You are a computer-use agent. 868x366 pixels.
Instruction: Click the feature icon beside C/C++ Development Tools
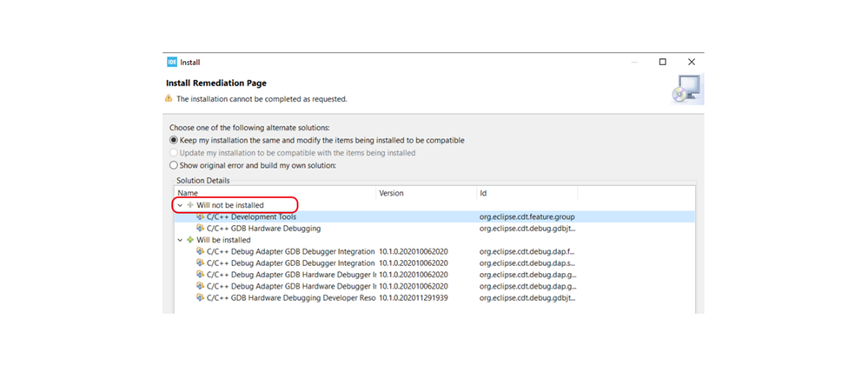pyautogui.click(x=201, y=216)
